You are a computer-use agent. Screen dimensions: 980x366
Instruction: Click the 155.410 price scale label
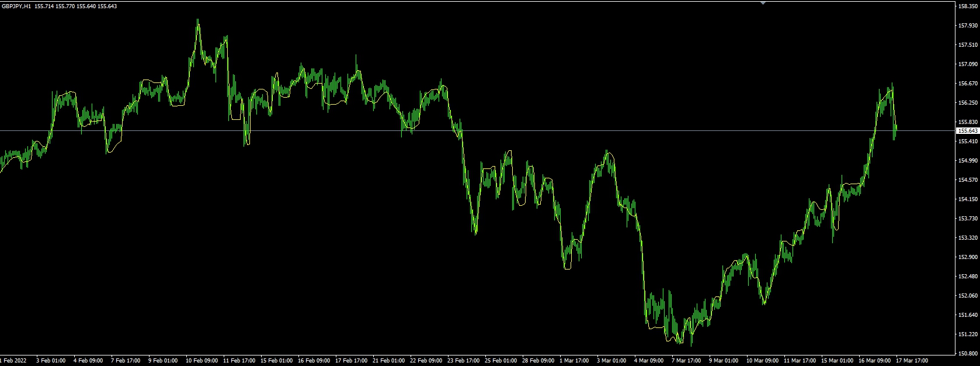(968, 141)
